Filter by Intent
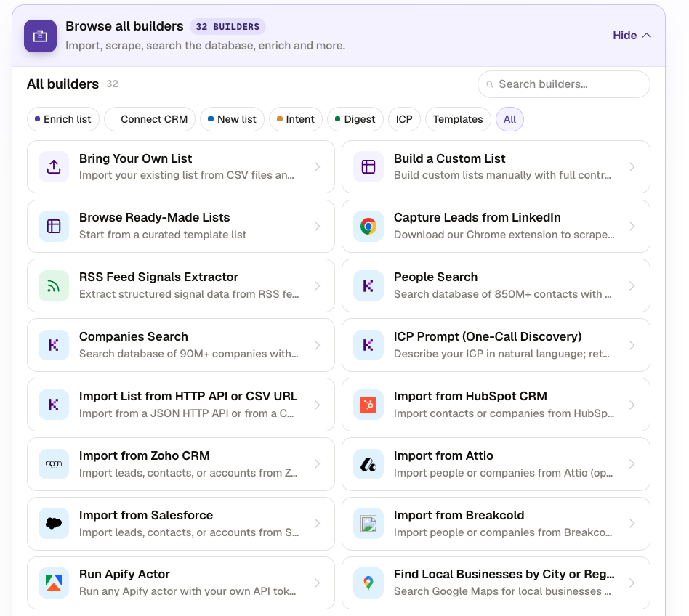Screen dimensions: 689x616 click(296, 119)
